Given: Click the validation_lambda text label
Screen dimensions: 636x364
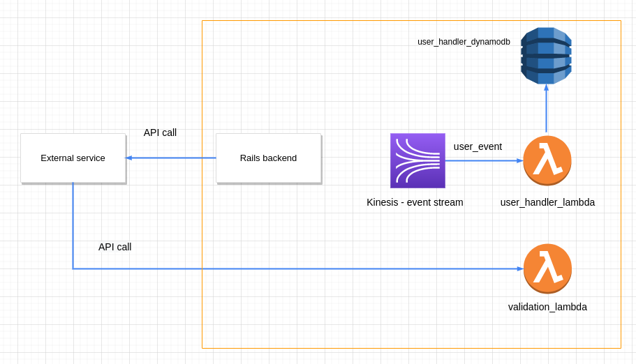Looking at the screenshot, I should tap(547, 307).
